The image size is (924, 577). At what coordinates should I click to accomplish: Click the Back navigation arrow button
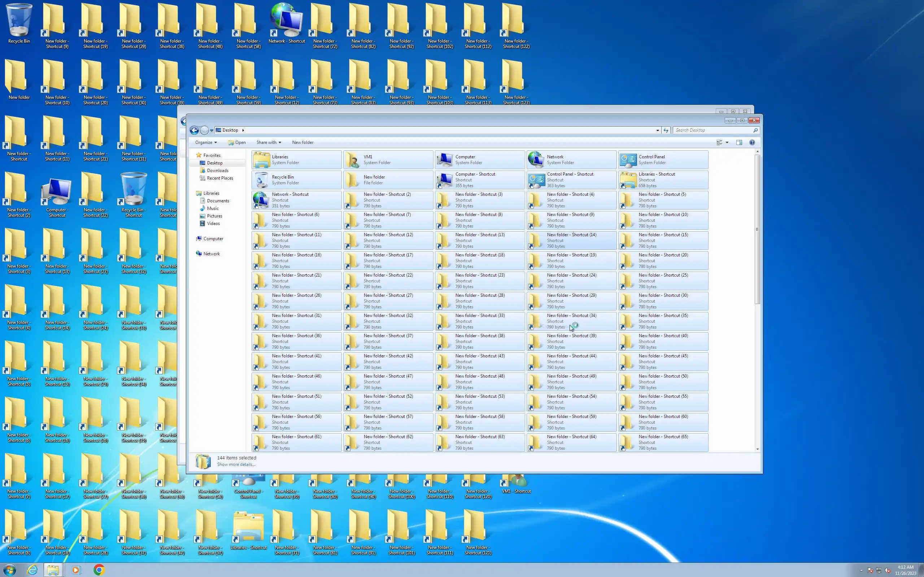coord(194,131)
